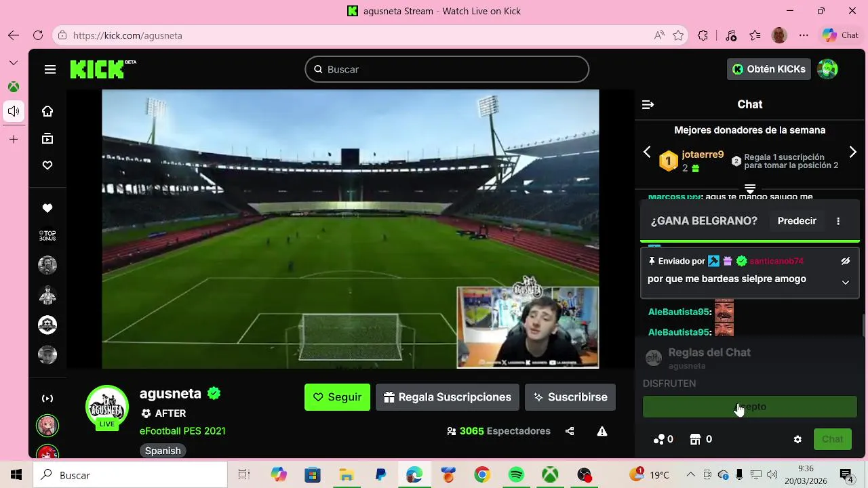Click the Suscribirse button

[570, 397]
